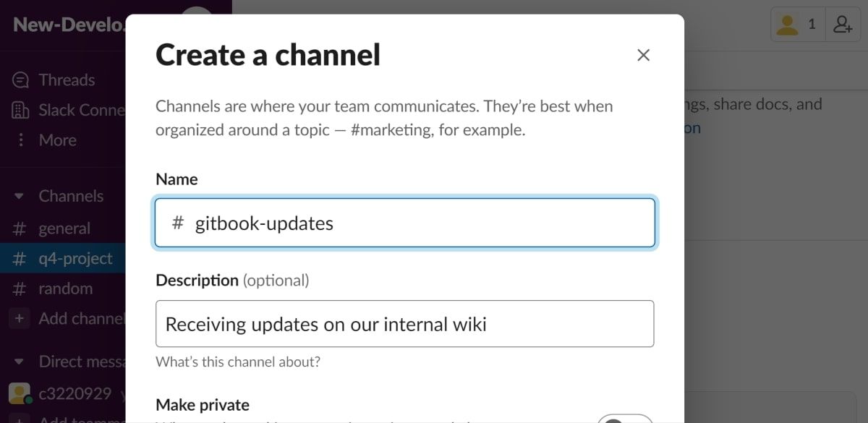
Task: Click the Add channels link
Action: click(81, 319)
